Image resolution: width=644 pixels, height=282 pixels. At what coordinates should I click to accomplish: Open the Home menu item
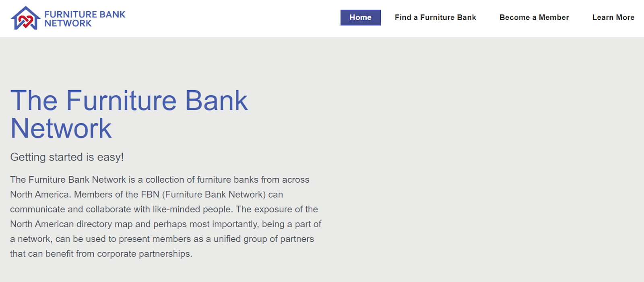point(361,17)
